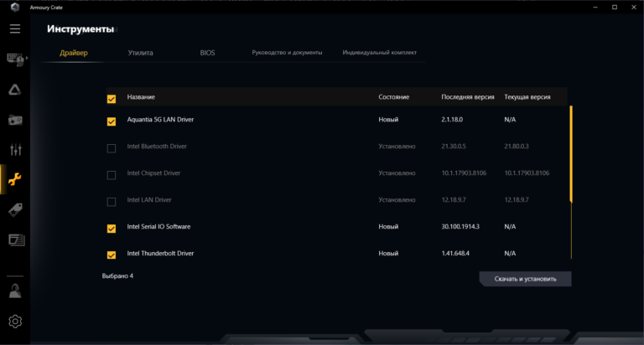Screen dimensions: 644x345
Task: Uncheck the Aquantia 5G LAN Driver checkbox
Action: pos(112,121)
